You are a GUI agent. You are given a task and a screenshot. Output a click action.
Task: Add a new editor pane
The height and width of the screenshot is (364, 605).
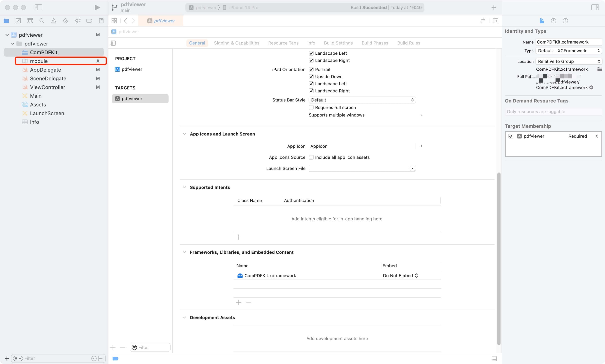(x=495, y=21)
